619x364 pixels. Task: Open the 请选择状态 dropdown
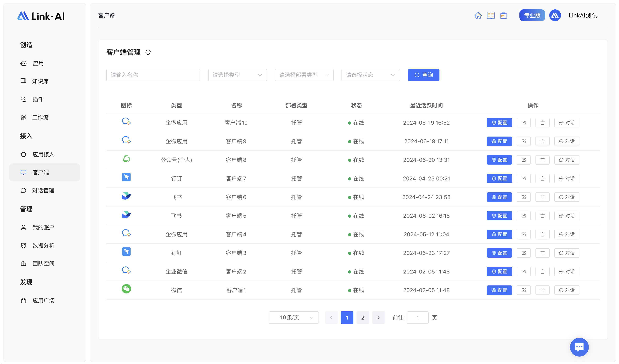pyautogui.click(x=370, y=75)
